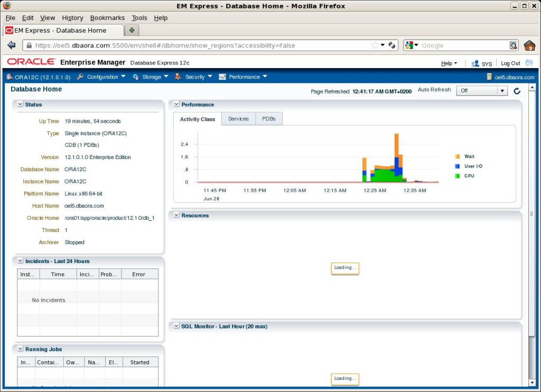Click the Google search engine selector icon

[x=411, y=45]
